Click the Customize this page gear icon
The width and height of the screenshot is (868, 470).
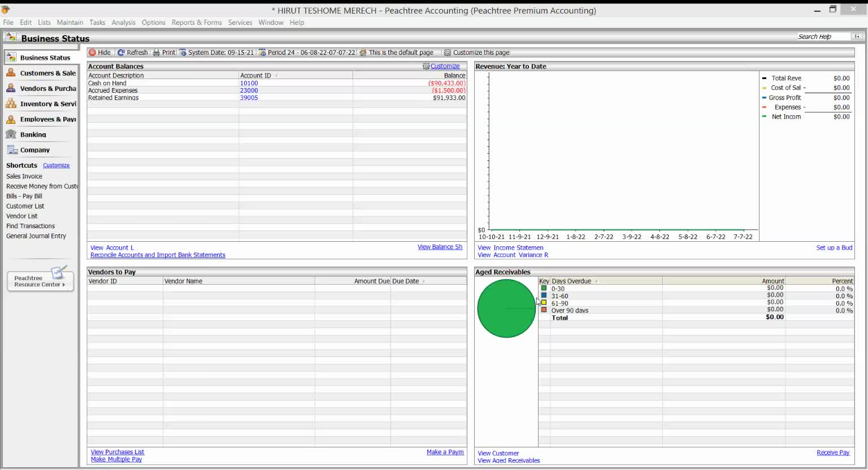(448, 53)
